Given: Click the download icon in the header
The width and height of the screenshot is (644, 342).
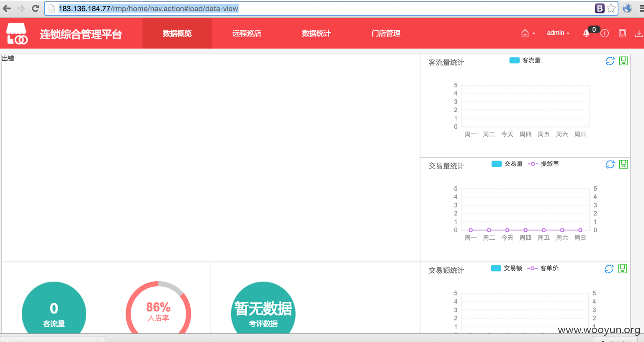Looking at the screenshot, I should click(639, 34).
